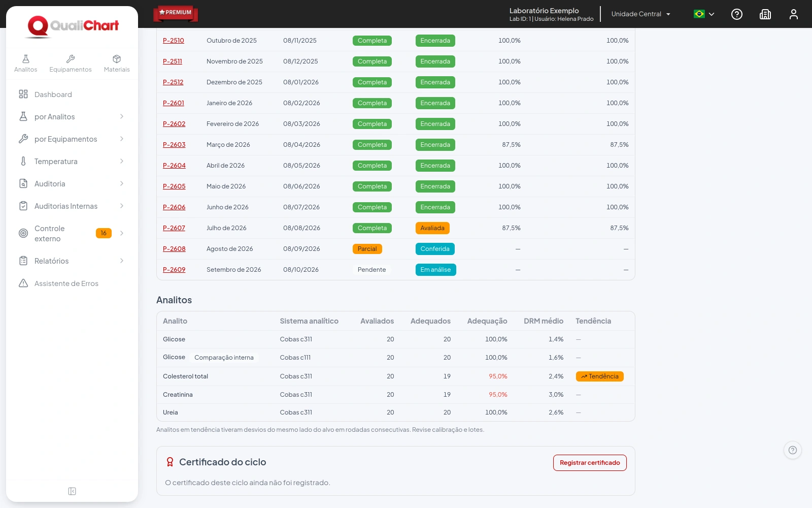Open the laboratory building icon
This screenshot has width=812, height=508.
coord(765,14)
